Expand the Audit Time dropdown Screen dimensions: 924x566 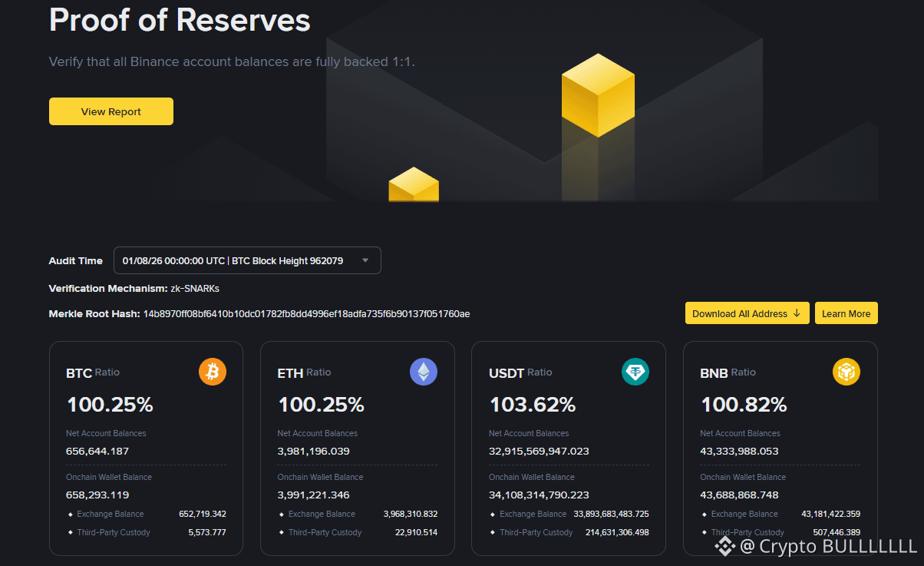(247, 260)
